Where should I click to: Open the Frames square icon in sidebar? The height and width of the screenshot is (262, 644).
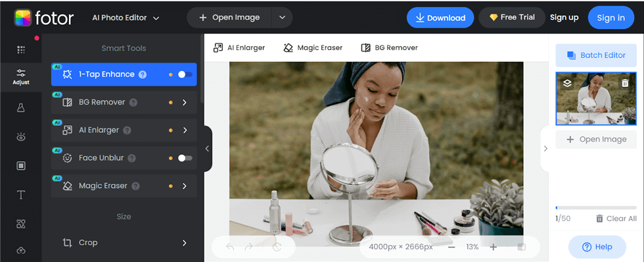click(x=21, y=166)
